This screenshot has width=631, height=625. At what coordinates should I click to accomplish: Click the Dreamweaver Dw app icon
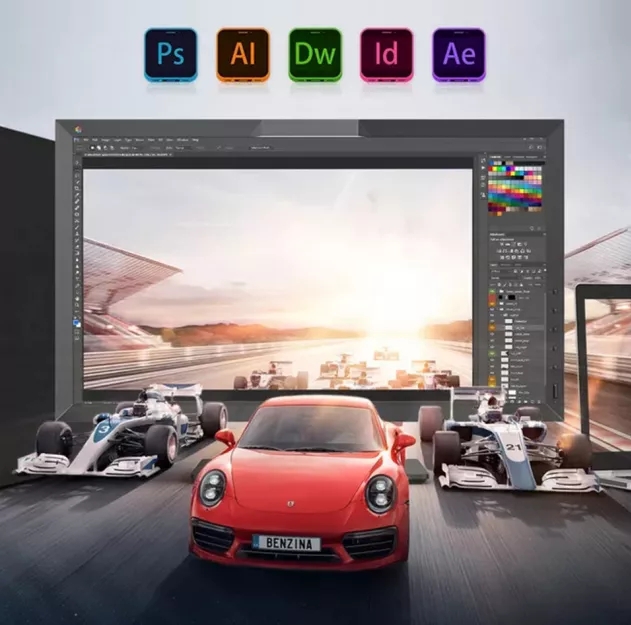[x=315, y=54]
